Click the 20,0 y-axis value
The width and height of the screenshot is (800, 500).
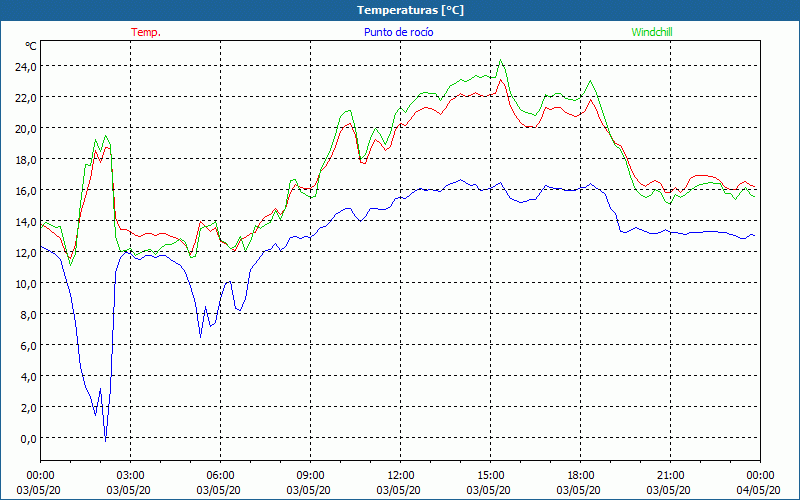click(26, 128)
